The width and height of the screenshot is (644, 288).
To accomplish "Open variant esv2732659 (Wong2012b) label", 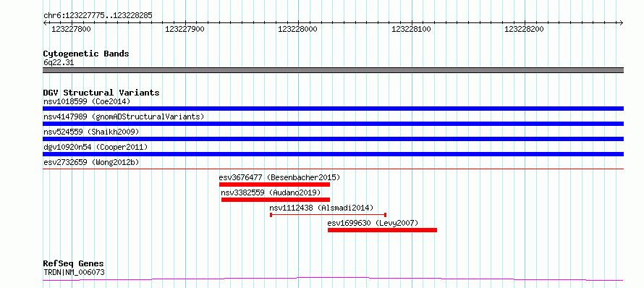I will pyautogui.click(x=91, y=162).
